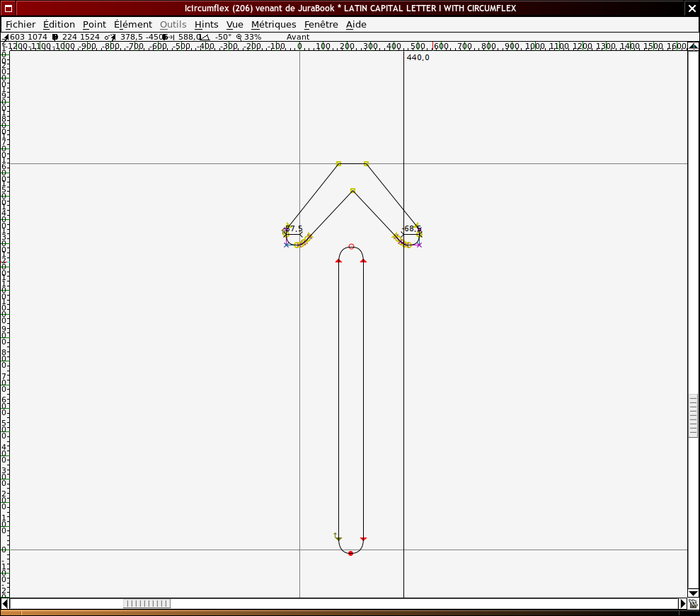Click the offset icon before 378,5

coord(110,37)
